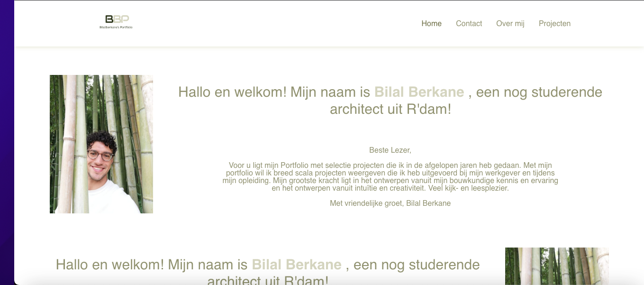
Task: Click the "Beste Lezer," greeting line
Action: coord(390,150)
